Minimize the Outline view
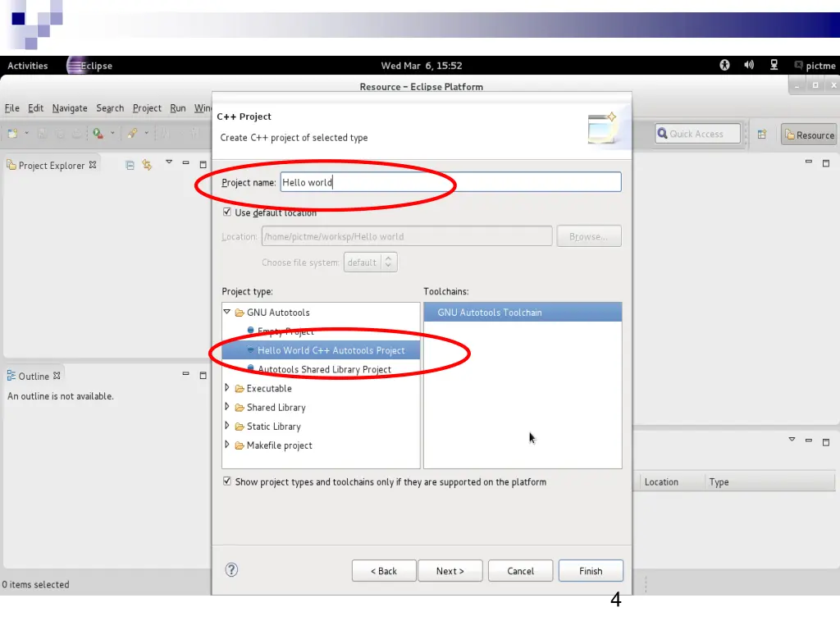Image resolution: width=840 pixels, height=630 pixels. coord(186,373)
